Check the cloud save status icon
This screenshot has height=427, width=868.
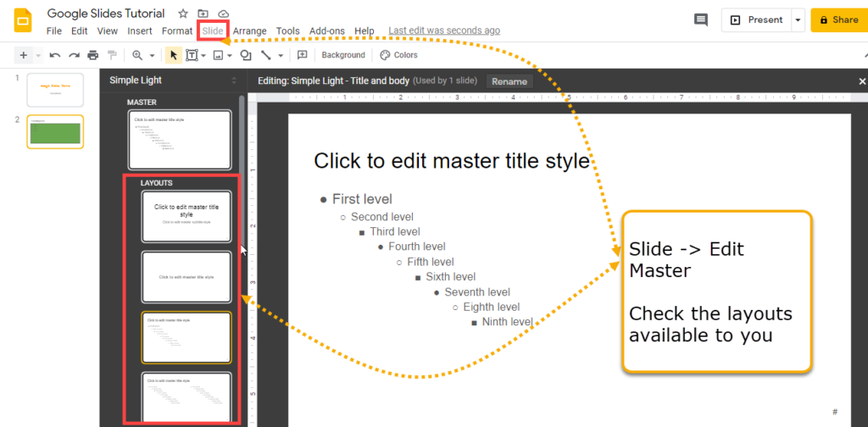[x=223, y=14]
